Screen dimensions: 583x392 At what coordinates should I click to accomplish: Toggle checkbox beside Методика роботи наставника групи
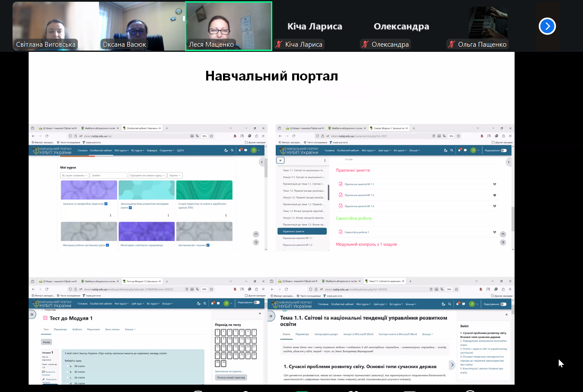click(107, 245)
